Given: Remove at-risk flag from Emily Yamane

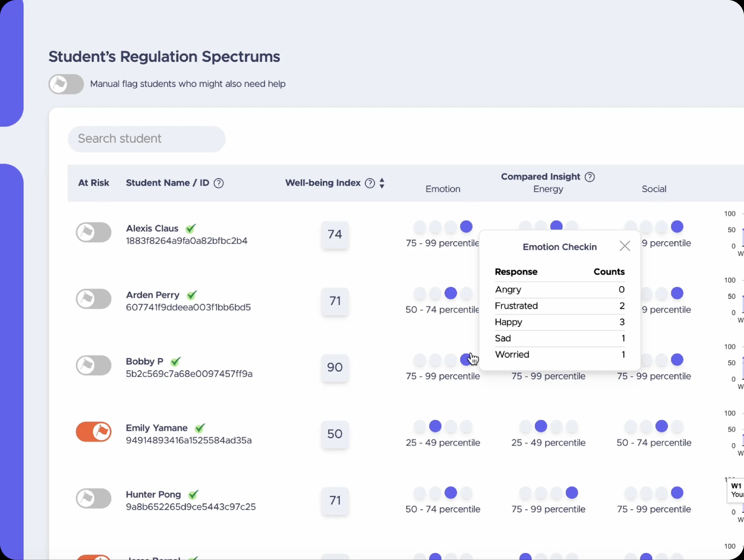Looking at the screenshot, I should coord(94,432).
